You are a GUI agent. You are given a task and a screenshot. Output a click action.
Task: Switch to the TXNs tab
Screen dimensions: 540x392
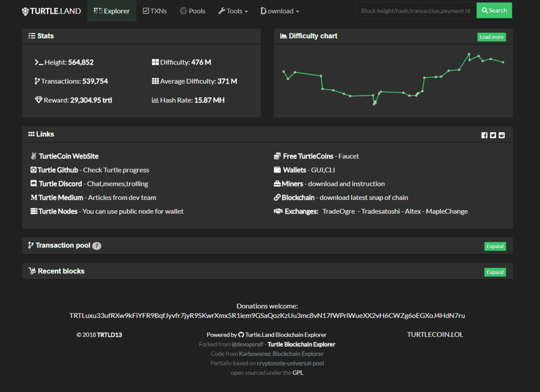coord(155,11)
